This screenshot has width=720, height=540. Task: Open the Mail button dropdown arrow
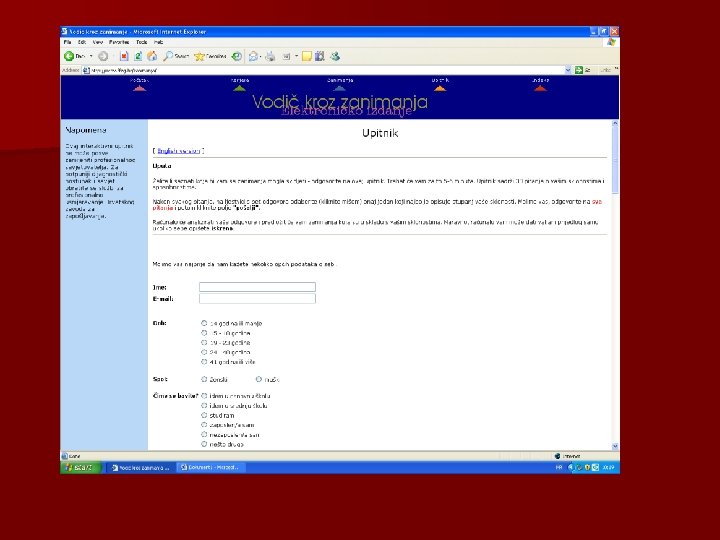pyautogui.click(x=260, y=56)
